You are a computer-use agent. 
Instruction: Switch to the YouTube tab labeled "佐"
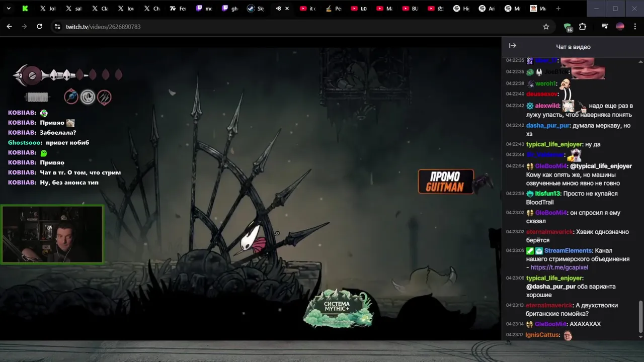[437, 9]
